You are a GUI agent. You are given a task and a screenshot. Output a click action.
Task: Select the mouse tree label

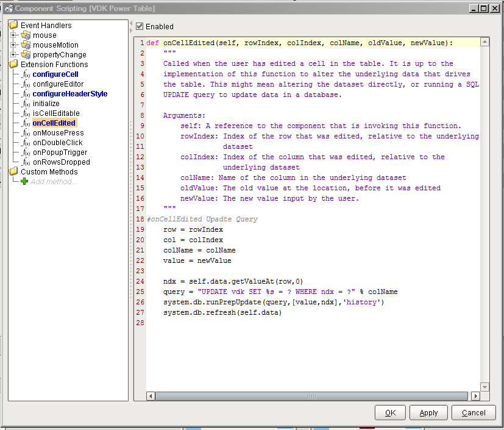[44, 35]
